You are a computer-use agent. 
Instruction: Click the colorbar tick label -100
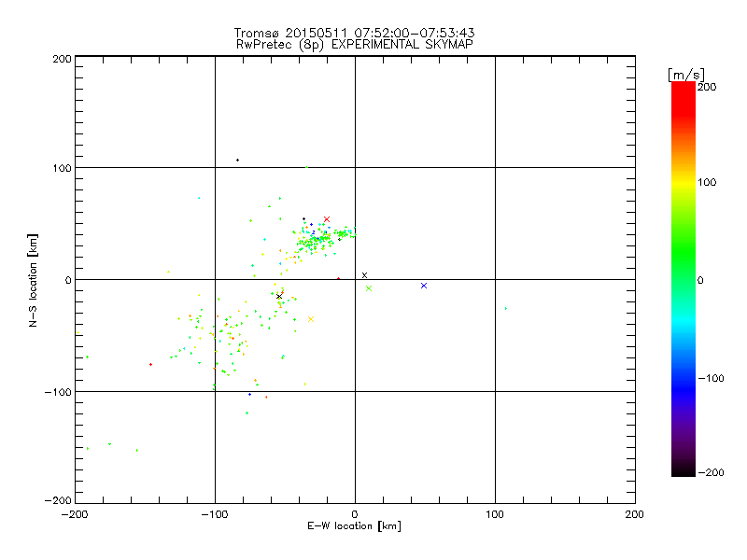click(712, 378)
